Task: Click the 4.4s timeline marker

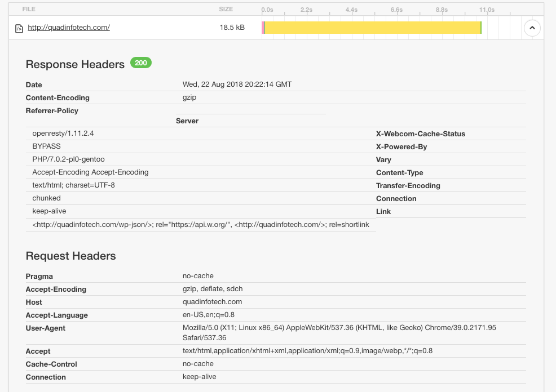Action: pos(351,10)
